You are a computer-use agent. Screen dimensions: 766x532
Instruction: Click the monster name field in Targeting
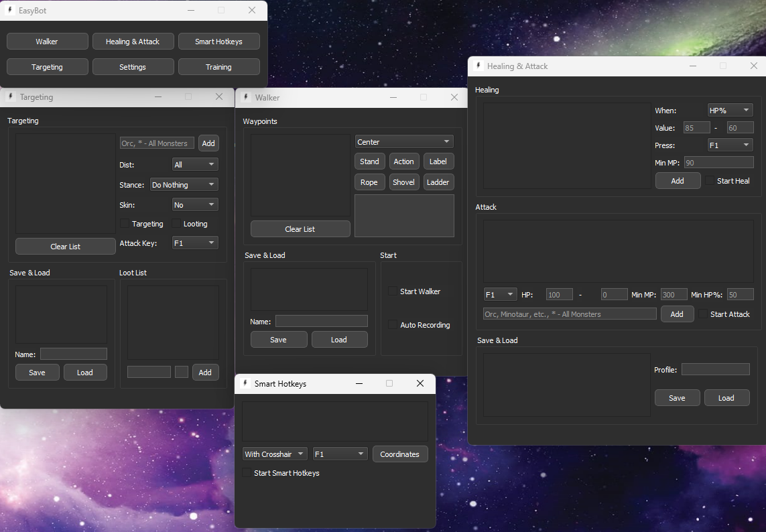tap(157, 143)
